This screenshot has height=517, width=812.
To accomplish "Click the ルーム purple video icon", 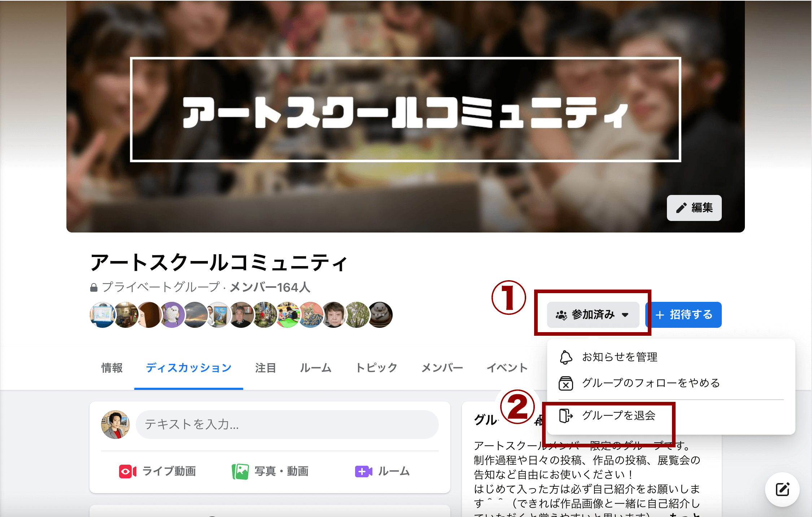I will pos(363,472).
